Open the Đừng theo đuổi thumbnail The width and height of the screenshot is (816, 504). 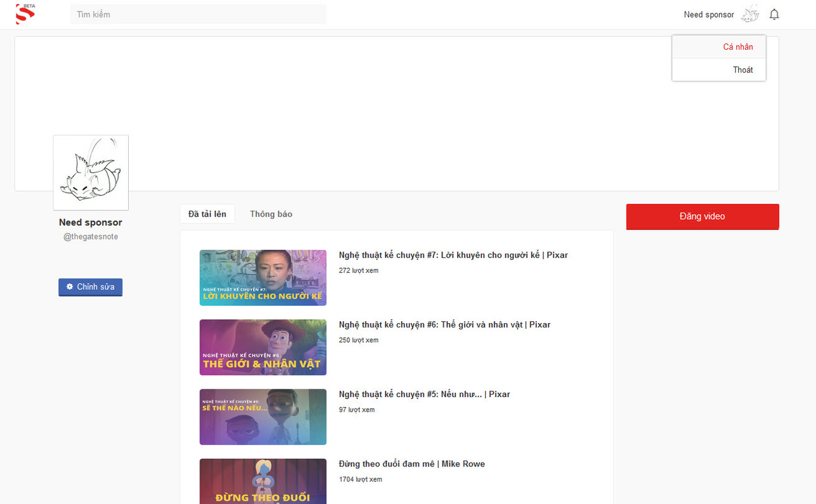tap(263, 481)
